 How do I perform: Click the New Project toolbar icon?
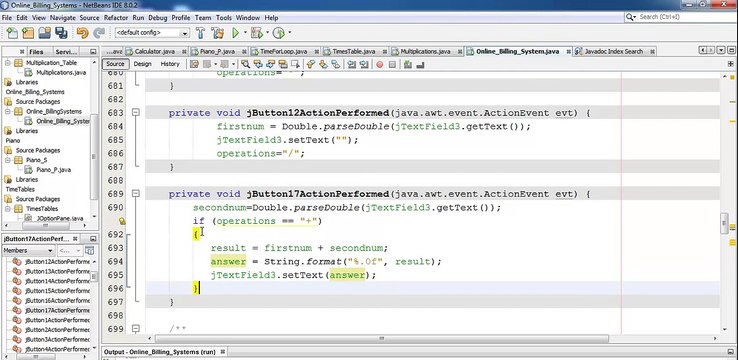[x=28, y=33]
